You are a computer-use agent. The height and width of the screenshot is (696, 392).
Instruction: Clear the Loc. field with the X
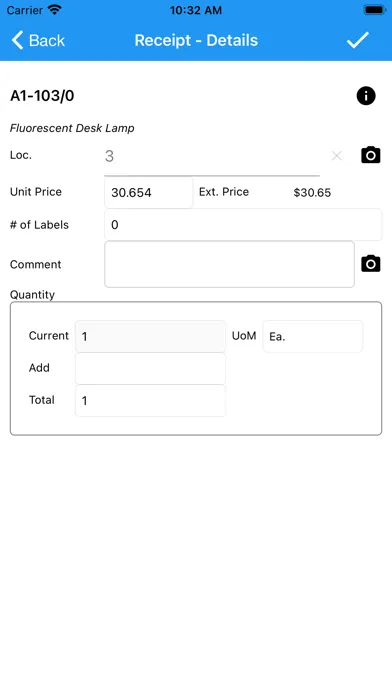tap(337, 155)
